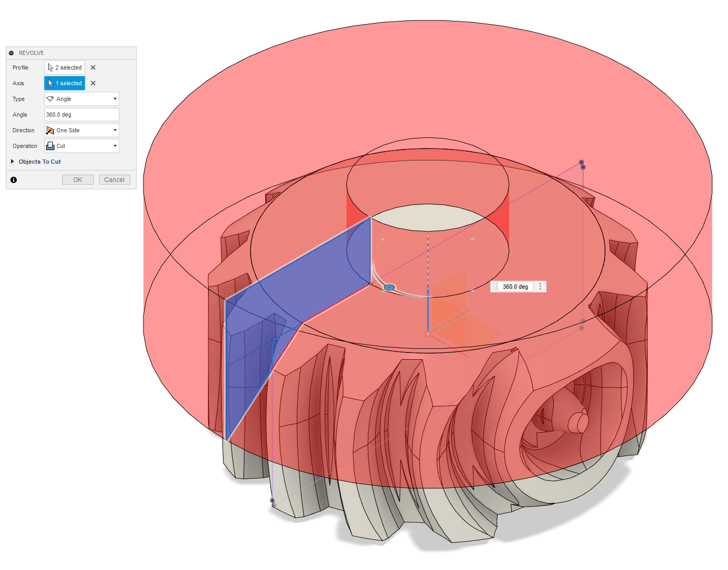The height and width of the screenshot is (570, 728).
Task: Confirm the revolve with OK
Action: 77,179
